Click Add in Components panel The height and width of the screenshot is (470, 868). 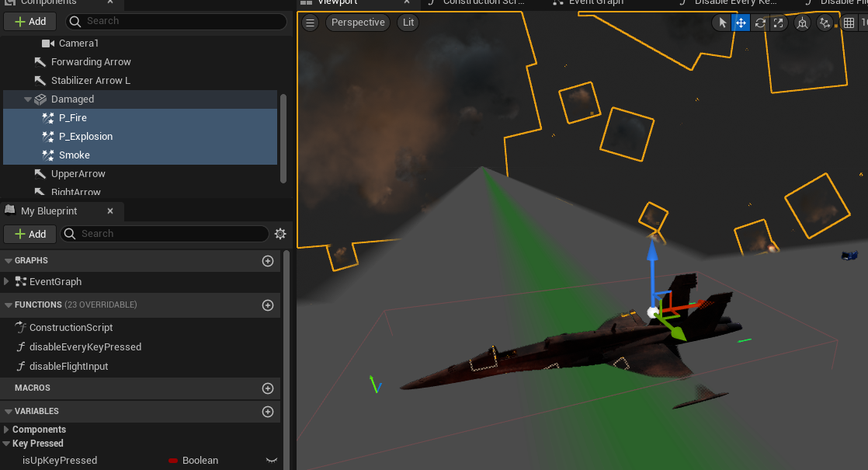pos(30,22)
